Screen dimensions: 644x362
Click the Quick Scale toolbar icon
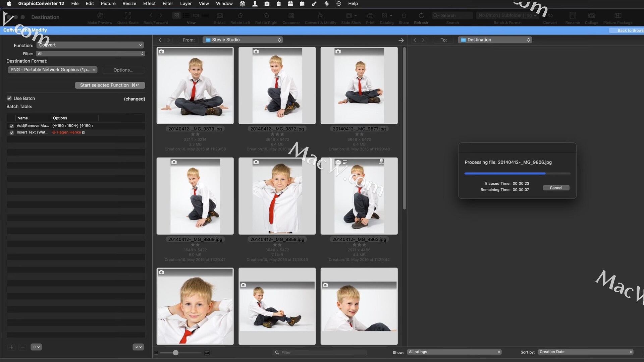coord(128,15)
